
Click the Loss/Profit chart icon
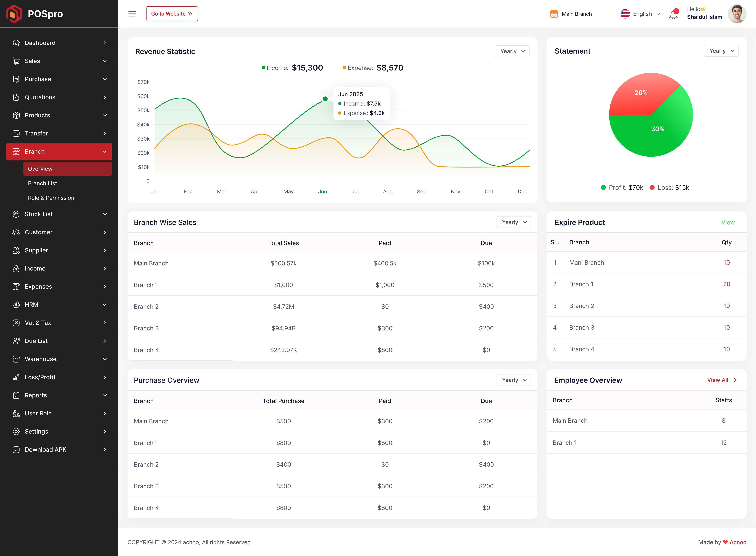[16, 377]
